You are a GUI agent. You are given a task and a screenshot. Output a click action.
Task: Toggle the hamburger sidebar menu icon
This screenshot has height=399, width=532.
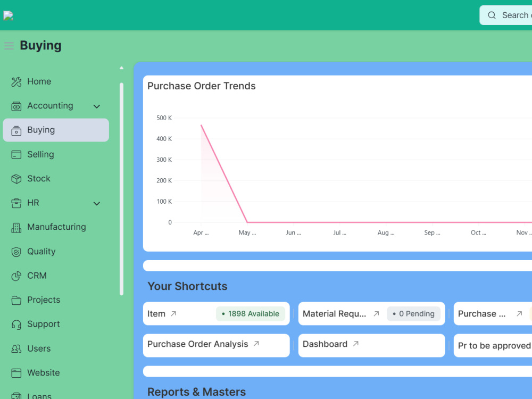point(9,46)
